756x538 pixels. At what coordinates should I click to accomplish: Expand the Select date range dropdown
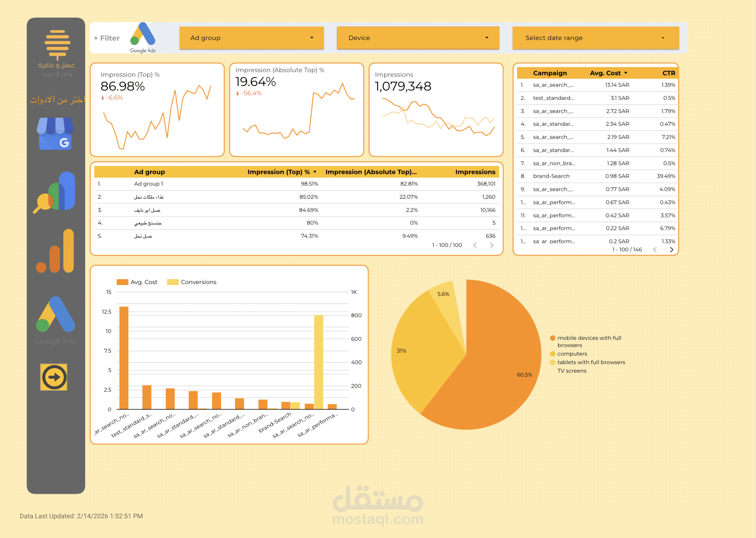point(595,38)
